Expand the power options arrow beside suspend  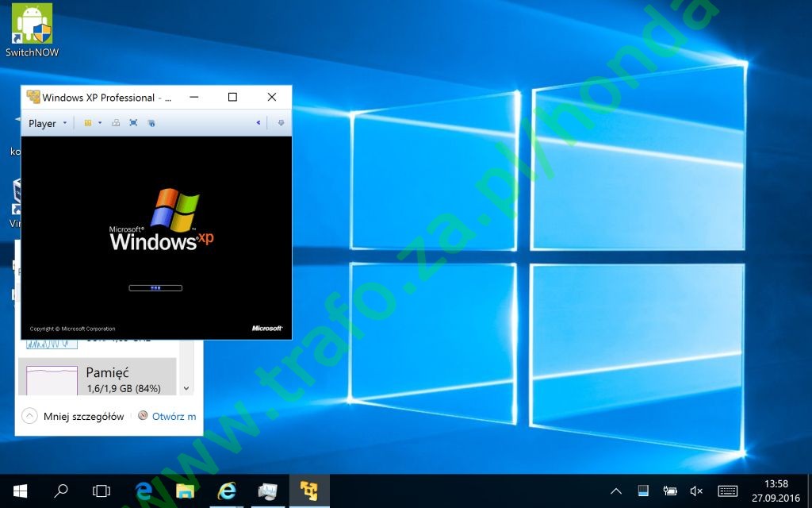(100, 123)
